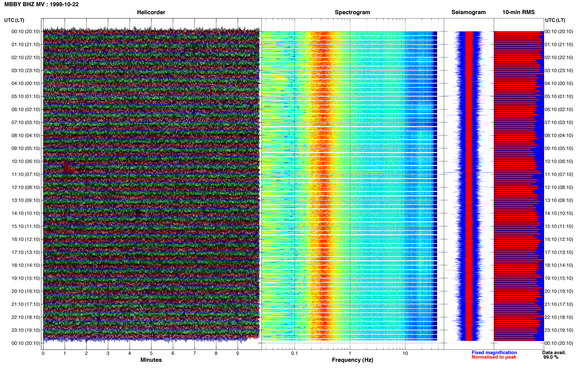Click left axis time label 16:10 (12:10)

click(26, 239)
